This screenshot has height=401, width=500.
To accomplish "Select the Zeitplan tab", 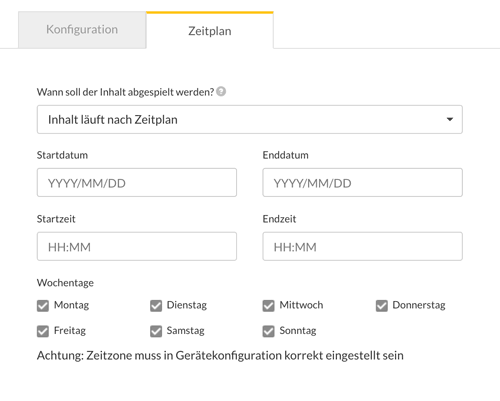I will pos(210,31).
